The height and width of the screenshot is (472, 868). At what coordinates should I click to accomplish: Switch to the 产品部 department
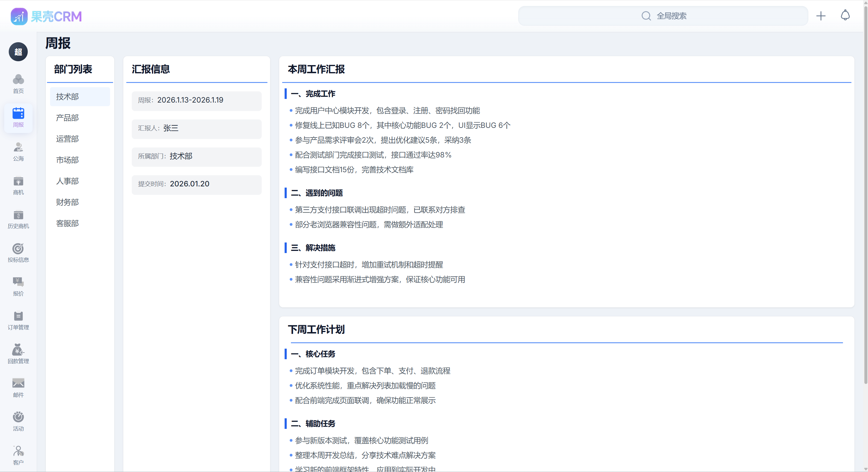click(67, 118)
